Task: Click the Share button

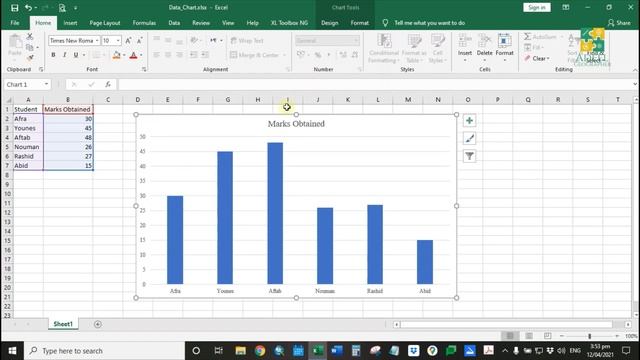Action: point(619,23)
